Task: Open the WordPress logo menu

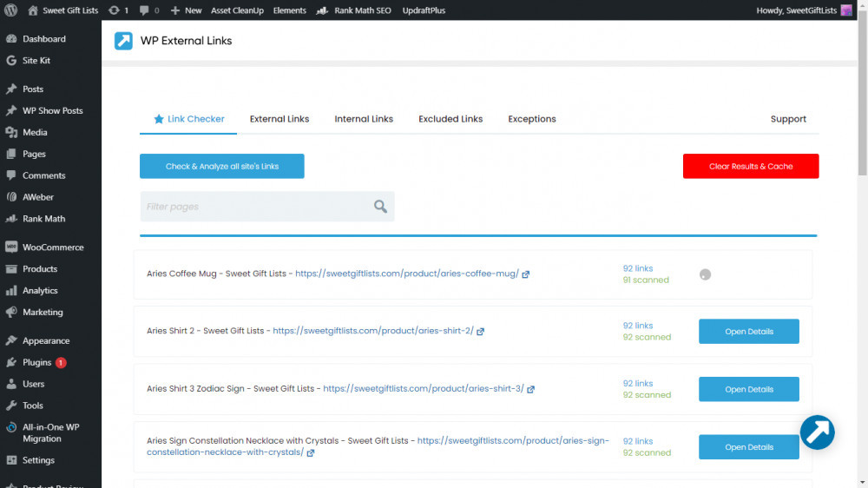Action: (x=10, y=10)
